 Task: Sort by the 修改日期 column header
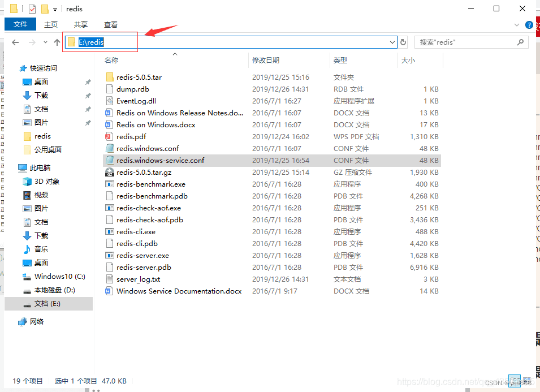266,61
